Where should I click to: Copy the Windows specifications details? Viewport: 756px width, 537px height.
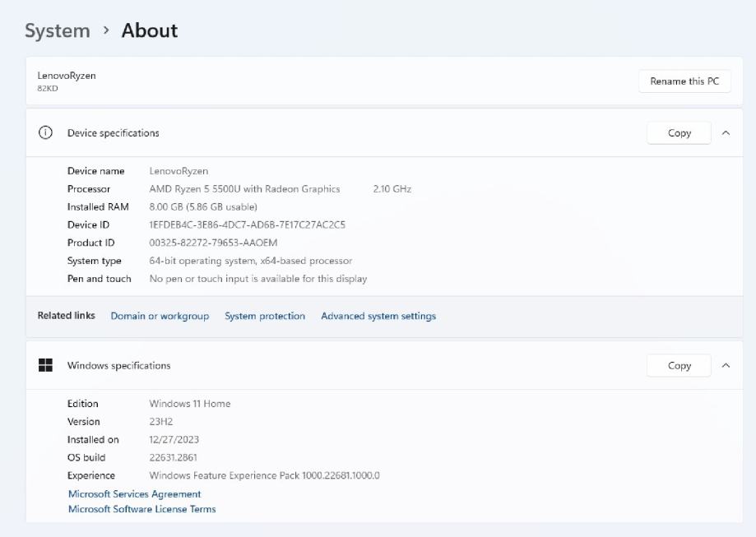(x=679, y=365)
